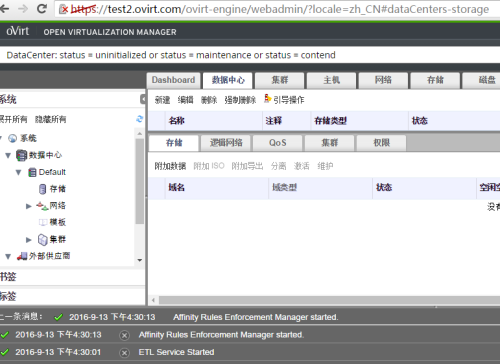Click 隐藏所有 collapse all link
Viewport: 500px width, 364px height.
tap(51, 119)
